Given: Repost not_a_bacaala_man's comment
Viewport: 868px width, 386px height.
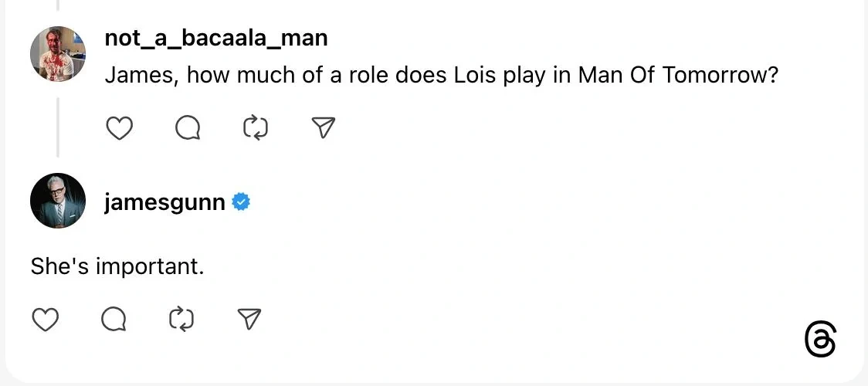Looking at the screenshot, I should coord(256,127).
